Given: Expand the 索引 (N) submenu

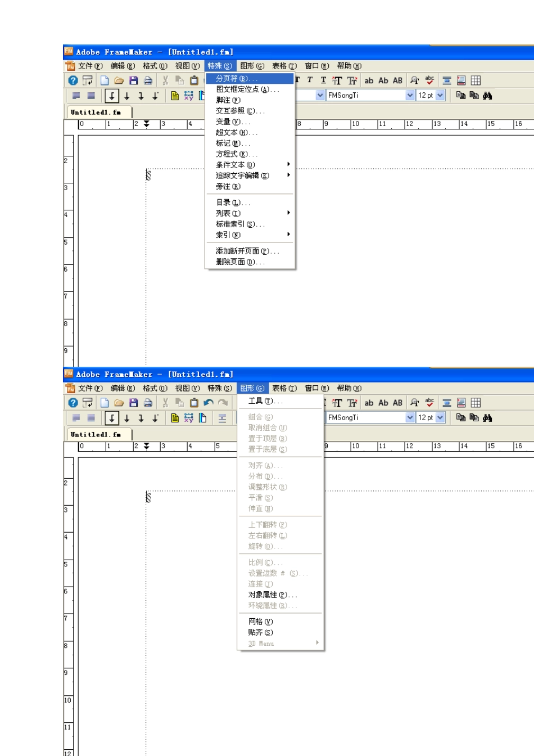Looking at the screenshot, I should pyautogui.click(x=250, y=235).
